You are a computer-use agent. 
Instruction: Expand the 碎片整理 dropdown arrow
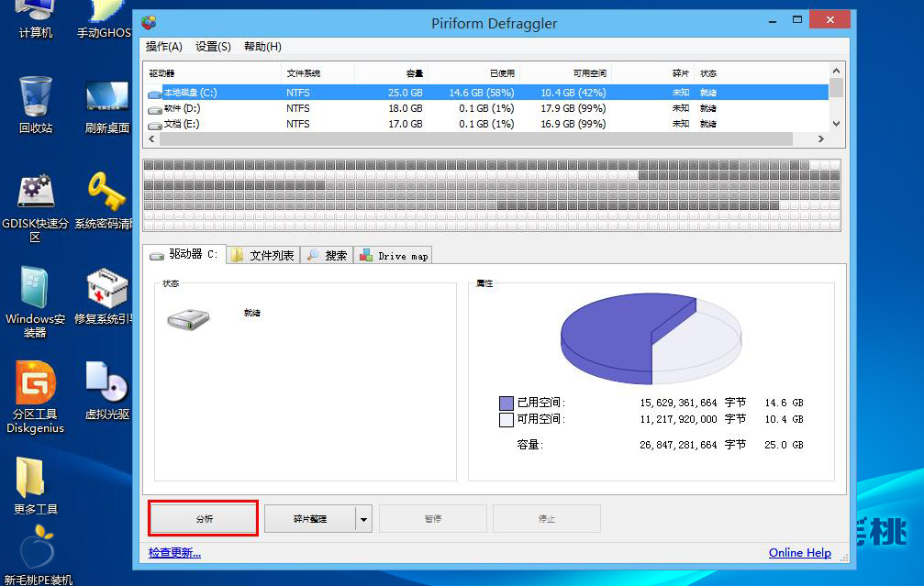[363, 518]
